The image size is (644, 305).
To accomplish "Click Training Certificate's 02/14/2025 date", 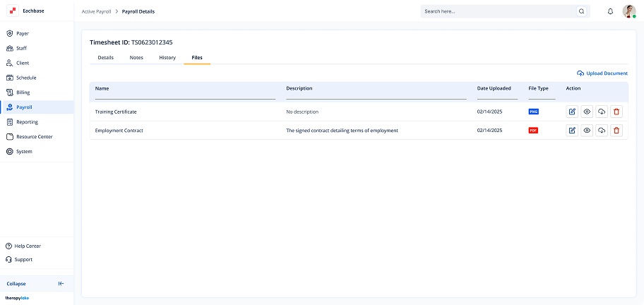I will (x=489, y=112).
